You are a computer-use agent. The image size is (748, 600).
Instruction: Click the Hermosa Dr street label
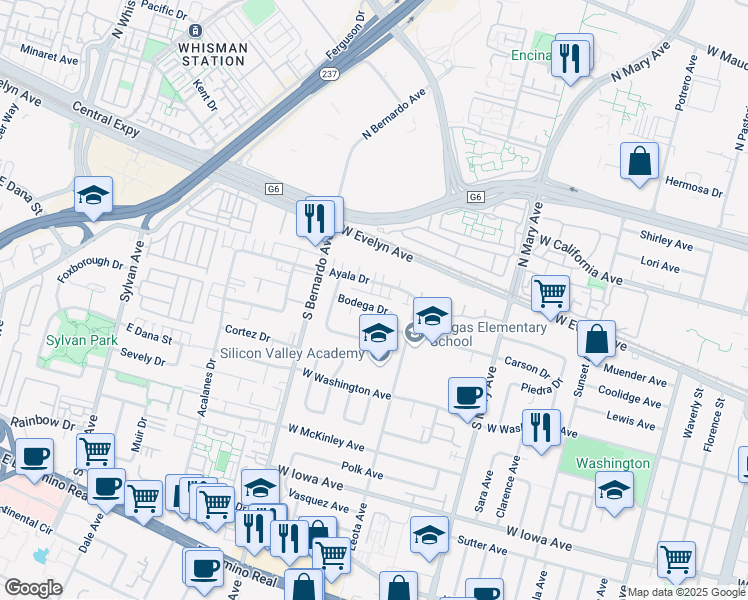[x=694, y=186]
